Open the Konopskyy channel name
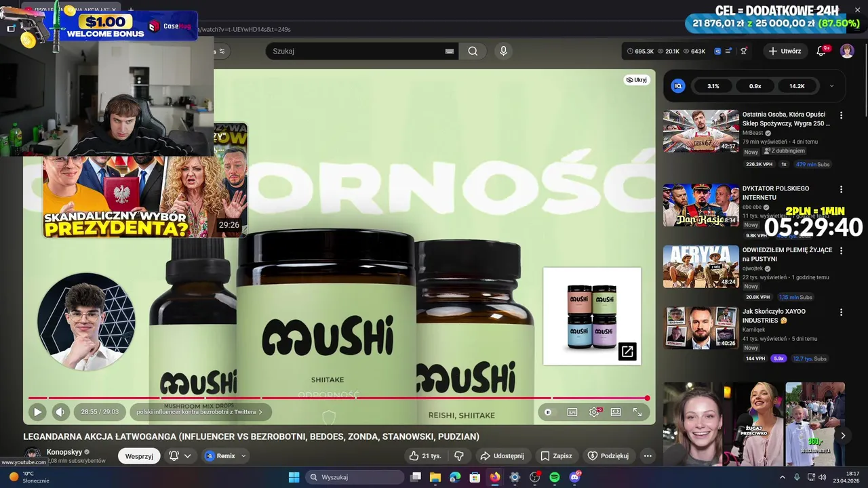Image resolution: width=868 pixels, height=488 pixels. tap(64, 451)
